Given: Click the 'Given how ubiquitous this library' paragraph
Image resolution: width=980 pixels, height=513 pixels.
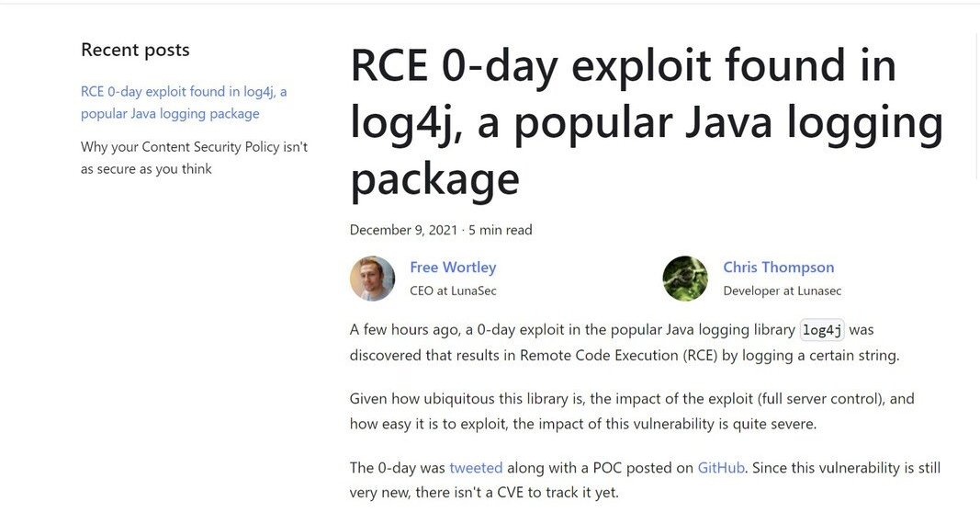Looking at the screenshot, I should [632, 411].
